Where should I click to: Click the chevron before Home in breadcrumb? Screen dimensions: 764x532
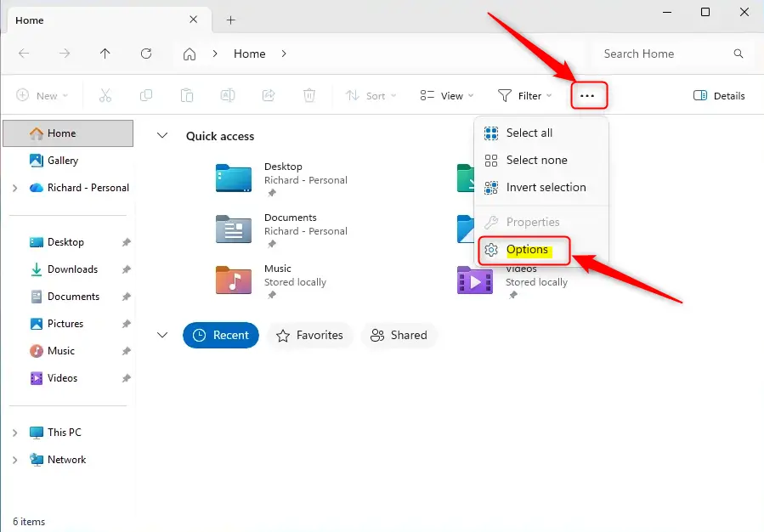(215, 54)
